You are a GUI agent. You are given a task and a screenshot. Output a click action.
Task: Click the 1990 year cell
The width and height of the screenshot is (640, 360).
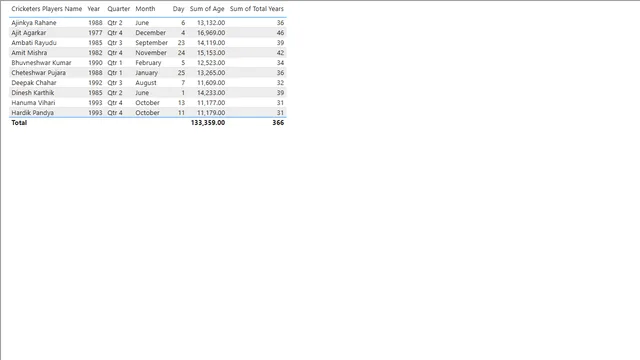coord(95,63)
